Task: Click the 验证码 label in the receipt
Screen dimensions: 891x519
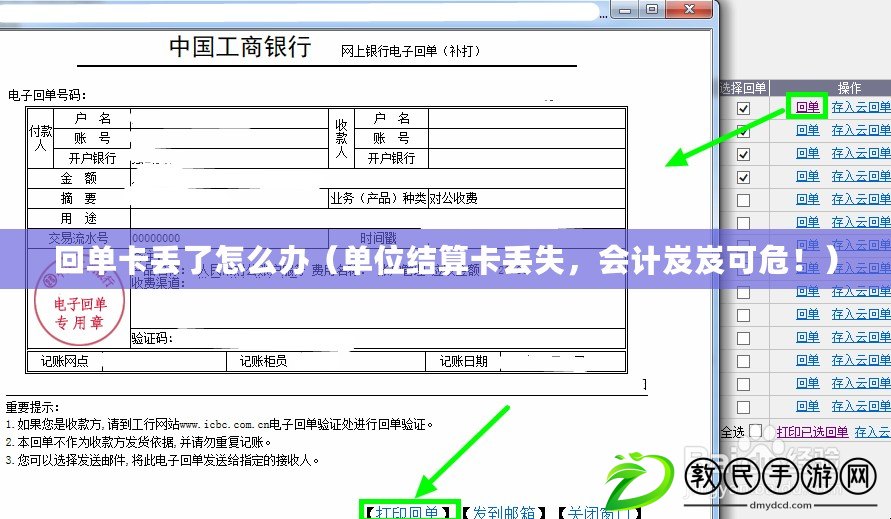Action: pos(152,339)
